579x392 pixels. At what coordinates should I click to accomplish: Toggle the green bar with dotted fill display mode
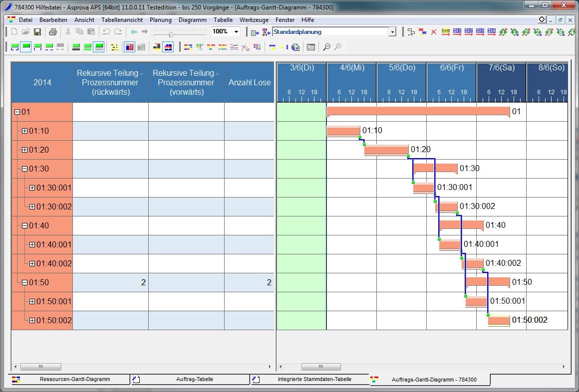pos(99,47)
